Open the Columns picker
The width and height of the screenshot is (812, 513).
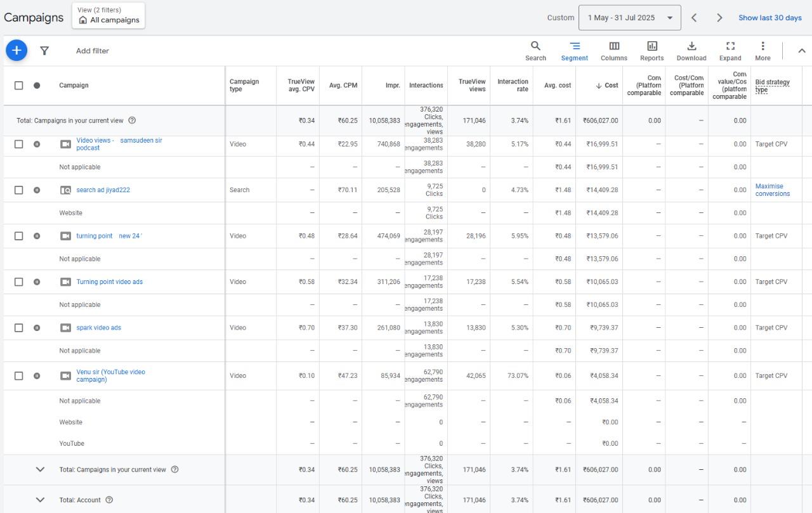[614, 51]
